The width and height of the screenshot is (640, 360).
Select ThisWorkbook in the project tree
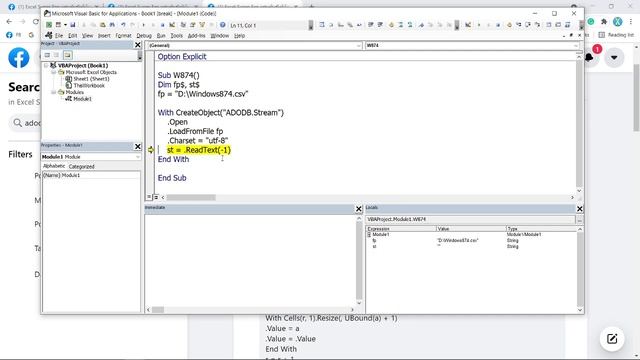(x=89, y=85)
